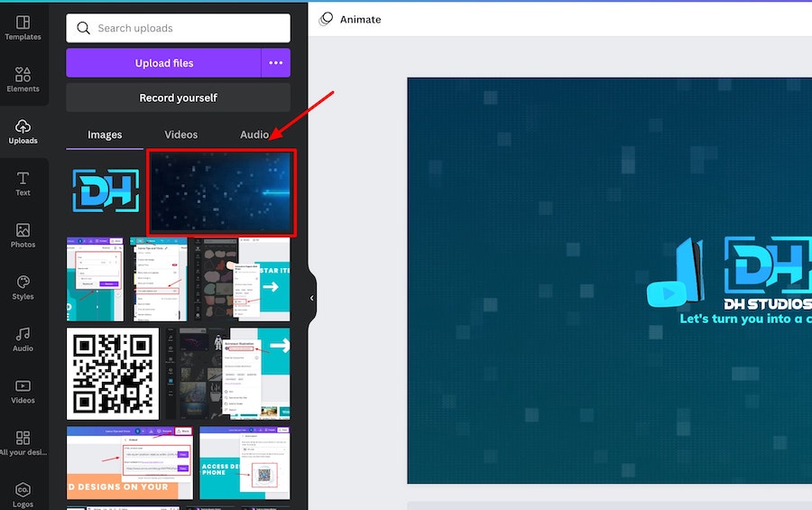Screen dimensions: 812x510
Task: Click the Search uploads field
Action: (x=178, y=28)
